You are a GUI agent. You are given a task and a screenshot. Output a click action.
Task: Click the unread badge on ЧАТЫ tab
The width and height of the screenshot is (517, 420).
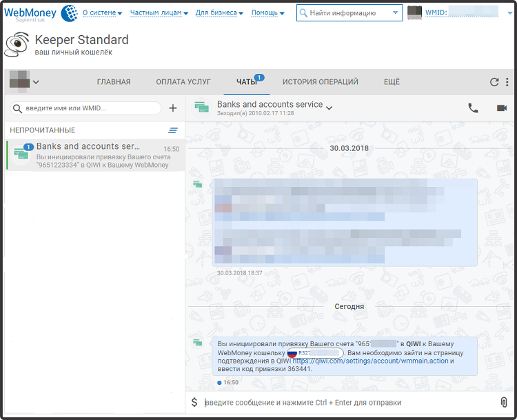259,77
